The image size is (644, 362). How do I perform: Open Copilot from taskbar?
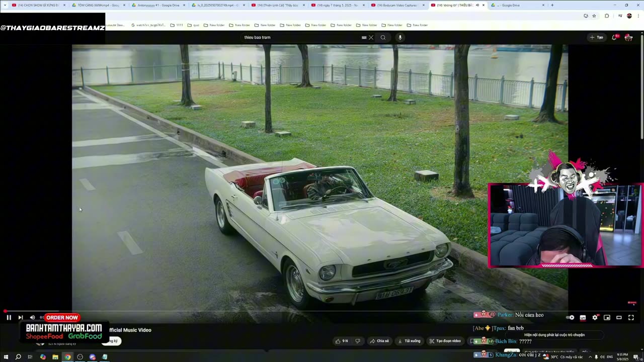[43, 357]
